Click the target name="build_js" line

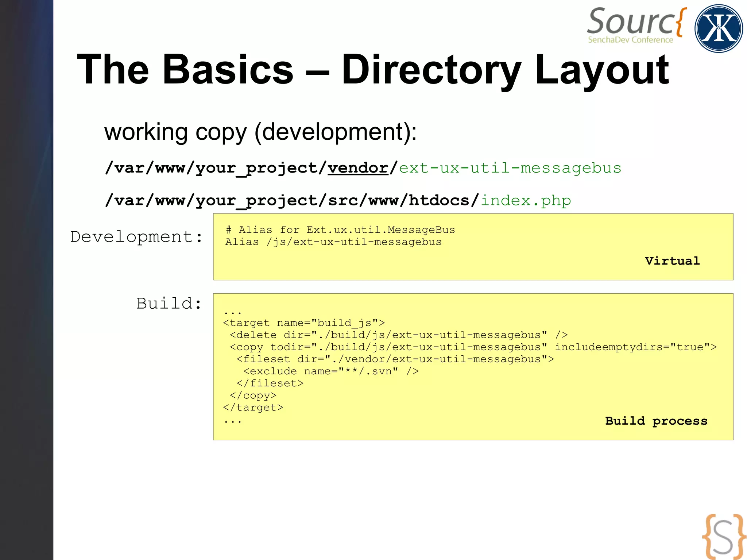pos(303,323)
